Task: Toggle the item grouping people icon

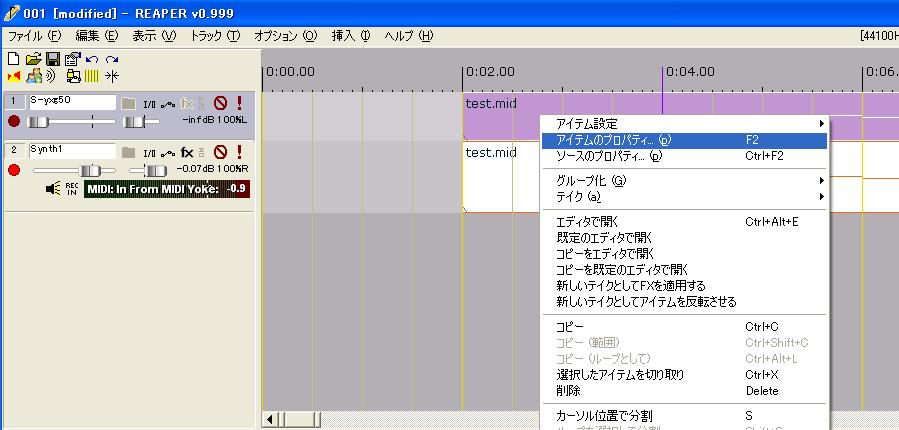Action: coord(34,76)
